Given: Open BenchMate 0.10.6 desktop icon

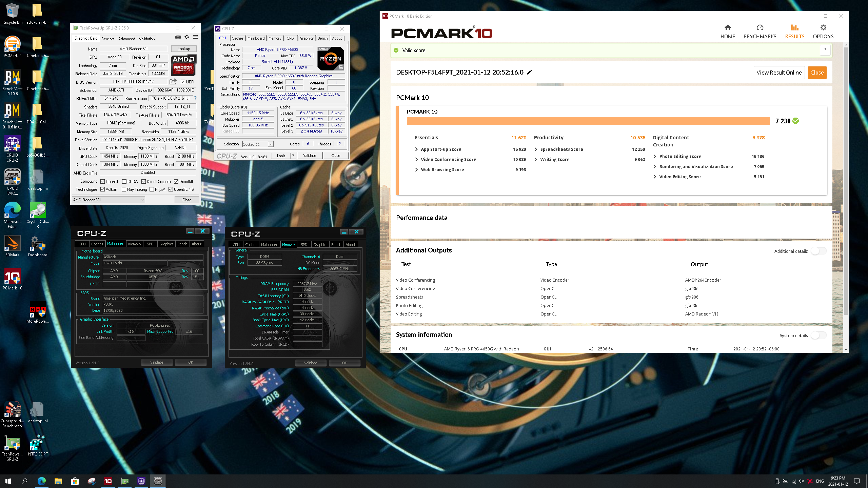Looking at the screenshot, I should (12, 82).
